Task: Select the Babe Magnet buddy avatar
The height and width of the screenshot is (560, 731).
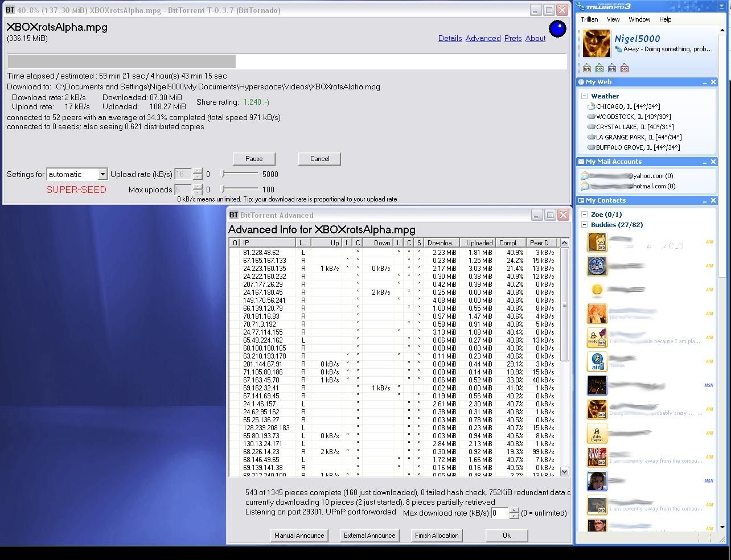Action: pyautogui.click(x=597, y=433)
